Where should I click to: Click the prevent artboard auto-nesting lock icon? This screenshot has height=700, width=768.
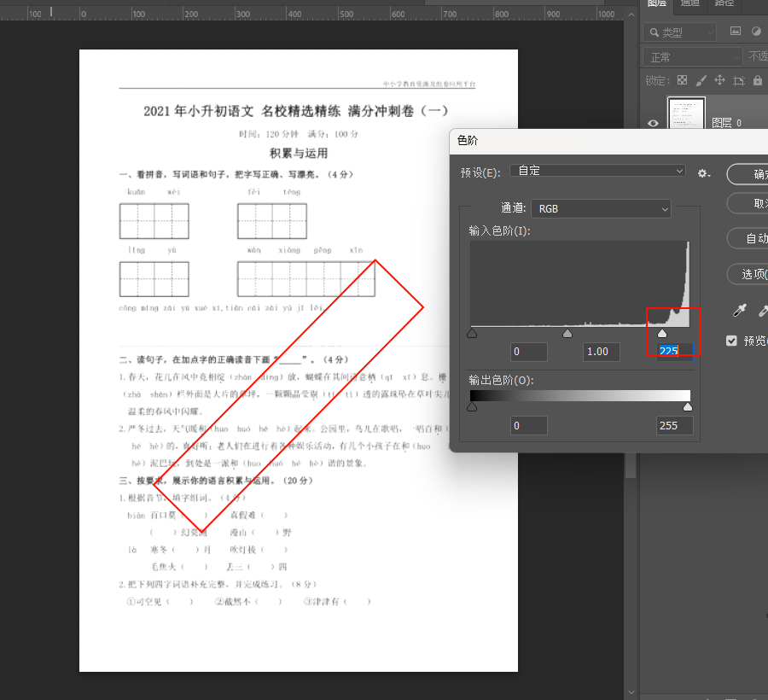click(738, 80)
